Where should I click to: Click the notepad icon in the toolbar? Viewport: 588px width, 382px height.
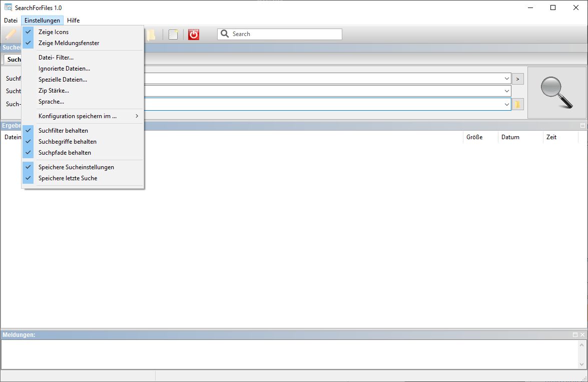pos(173,34)
